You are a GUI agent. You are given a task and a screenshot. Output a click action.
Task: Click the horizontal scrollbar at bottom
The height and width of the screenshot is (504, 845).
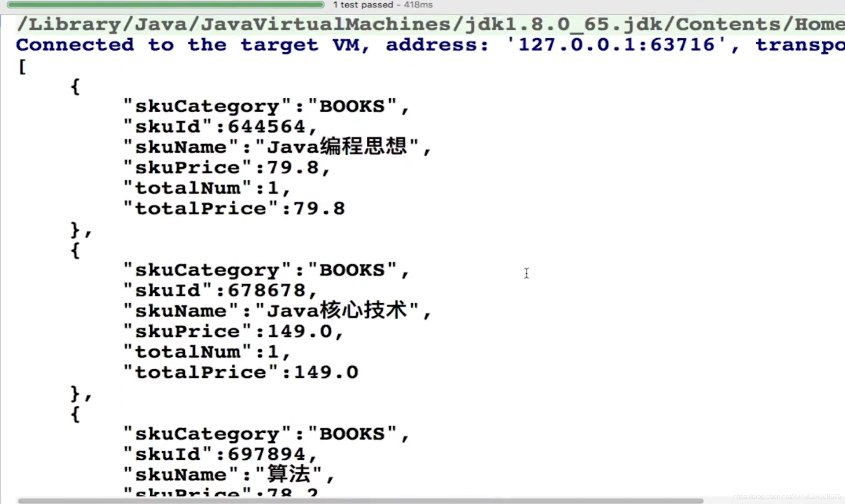[361, 500]
